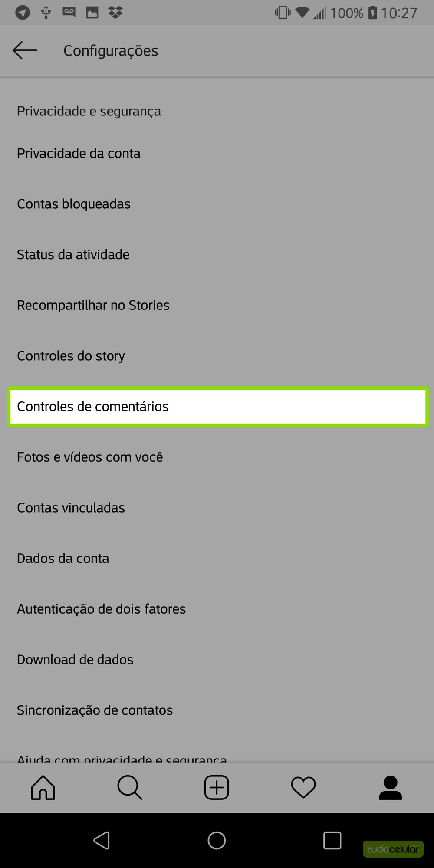Open the profile person icon
This screenshot has height=868, width=434.
390,787
